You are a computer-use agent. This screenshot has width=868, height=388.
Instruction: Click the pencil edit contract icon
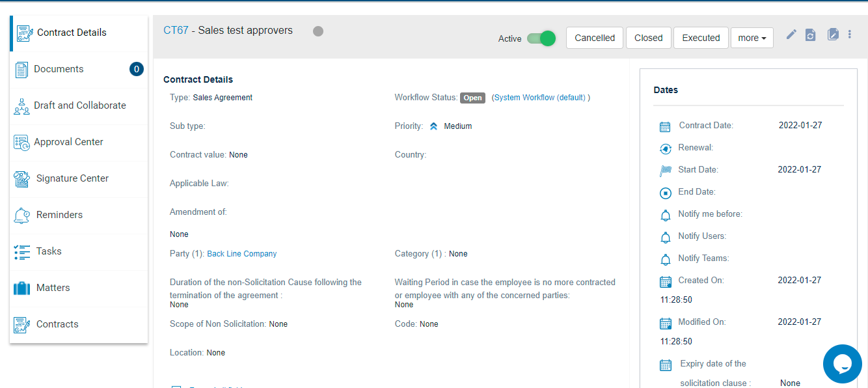pos(791,35)
